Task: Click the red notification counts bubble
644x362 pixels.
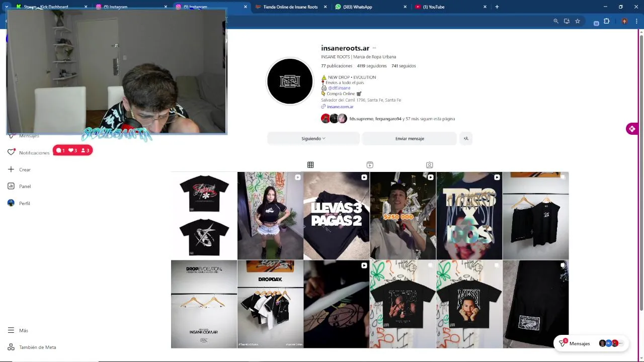Action: coord(72,150)
